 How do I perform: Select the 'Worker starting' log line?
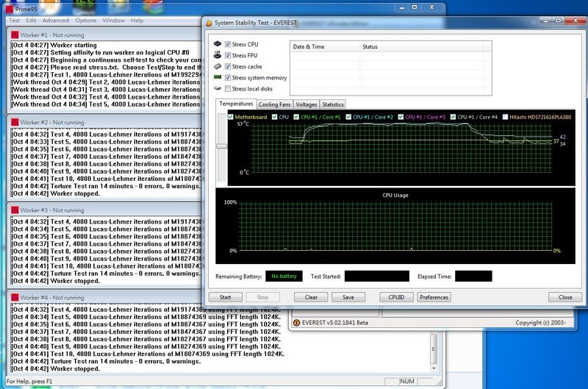[54, 45]
